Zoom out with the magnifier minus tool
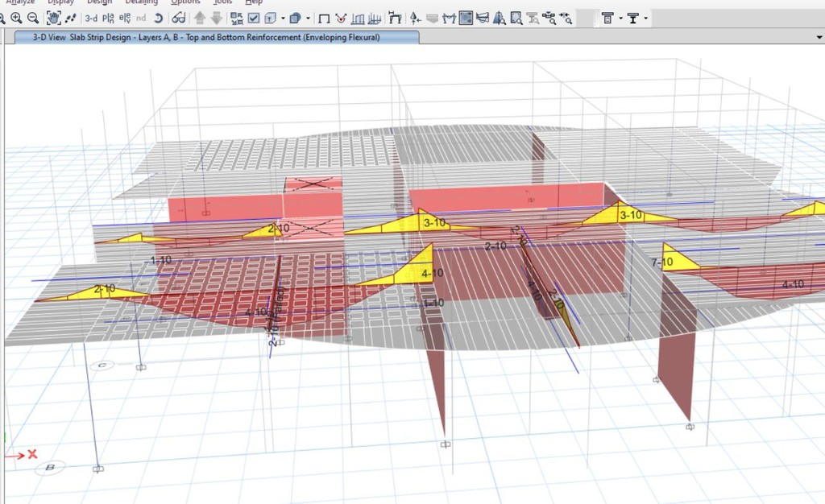This screenshot has height=504, width=825. click(x=32, y=19)
